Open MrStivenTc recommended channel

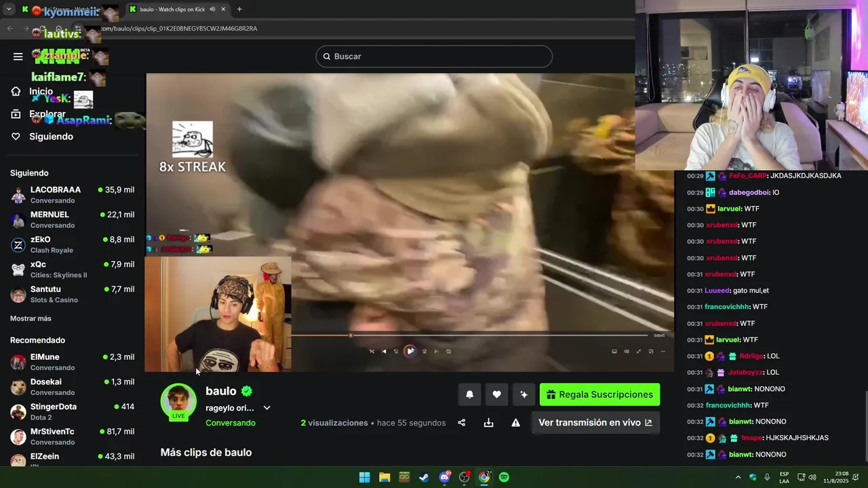73,436
